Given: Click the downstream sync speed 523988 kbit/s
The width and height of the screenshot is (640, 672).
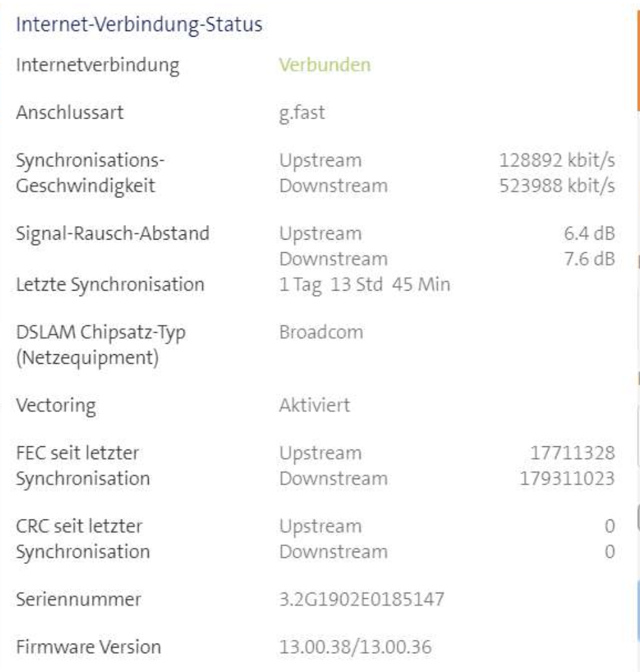Looking at the screenshot, I should [x=556, y=186].
